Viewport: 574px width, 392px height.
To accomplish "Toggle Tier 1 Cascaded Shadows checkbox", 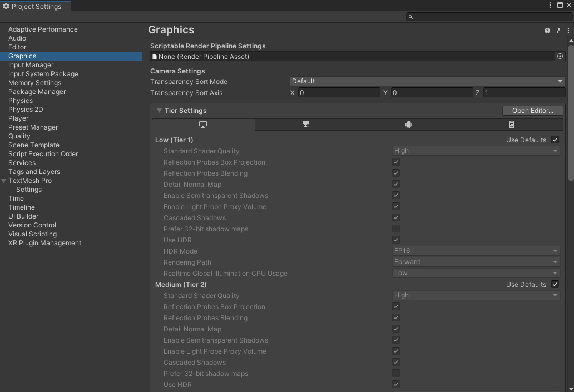I will [x=395, y=217].
